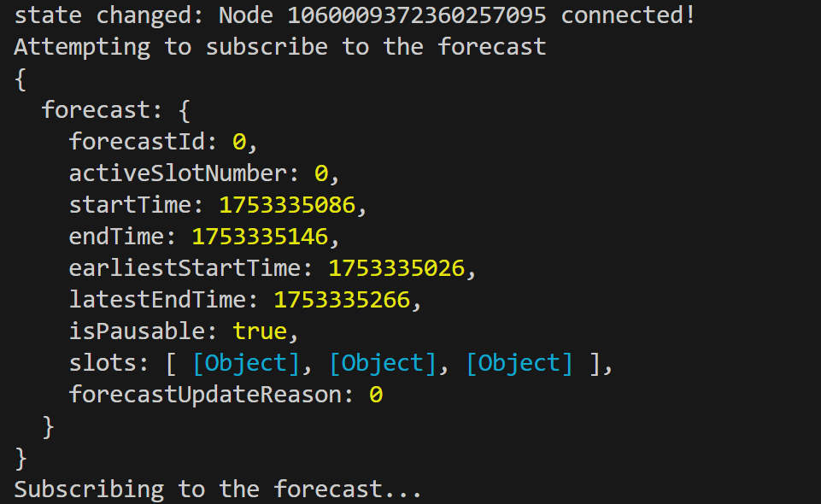Click the earliestStartTime value 1753335026
The width and height of the screenshot is (821, 504).
[396, 268]
